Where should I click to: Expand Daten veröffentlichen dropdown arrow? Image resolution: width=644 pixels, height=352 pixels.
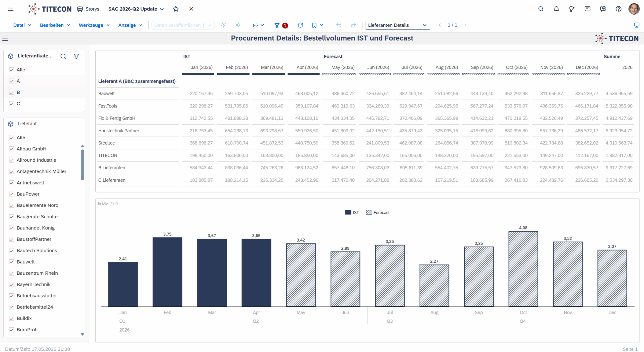click(209, 25)
